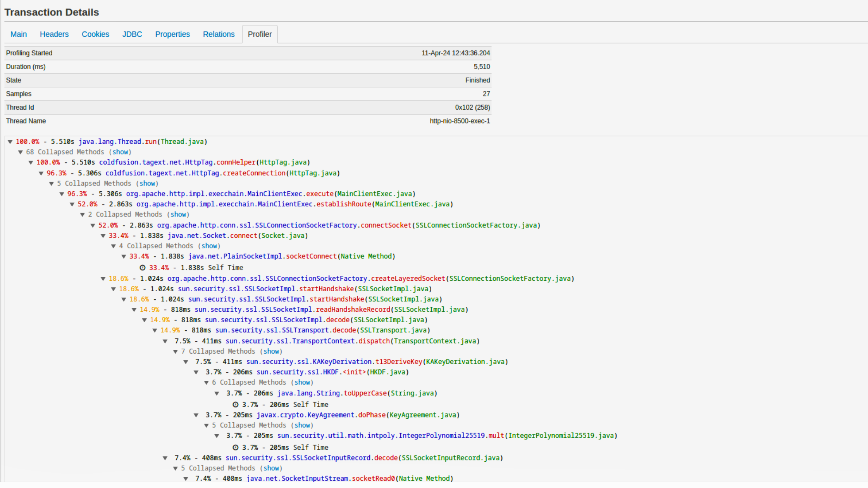Show the 6 collapsed methods under HKDF init
The image size is (868, 488).
[x=303, y=382]
